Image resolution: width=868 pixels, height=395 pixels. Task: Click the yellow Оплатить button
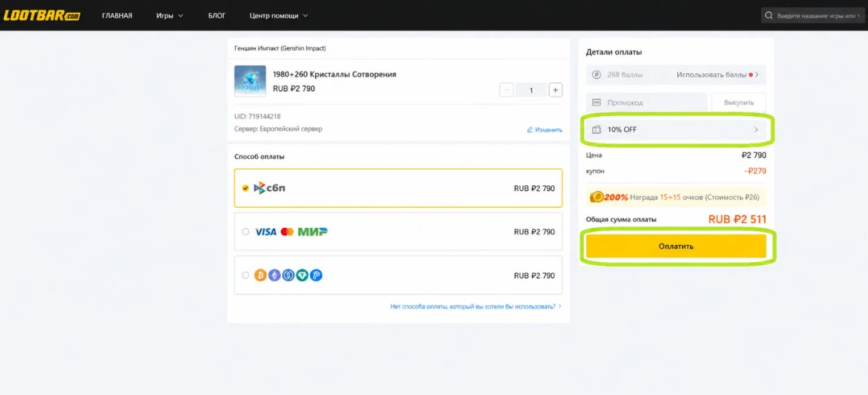(676, 246)
